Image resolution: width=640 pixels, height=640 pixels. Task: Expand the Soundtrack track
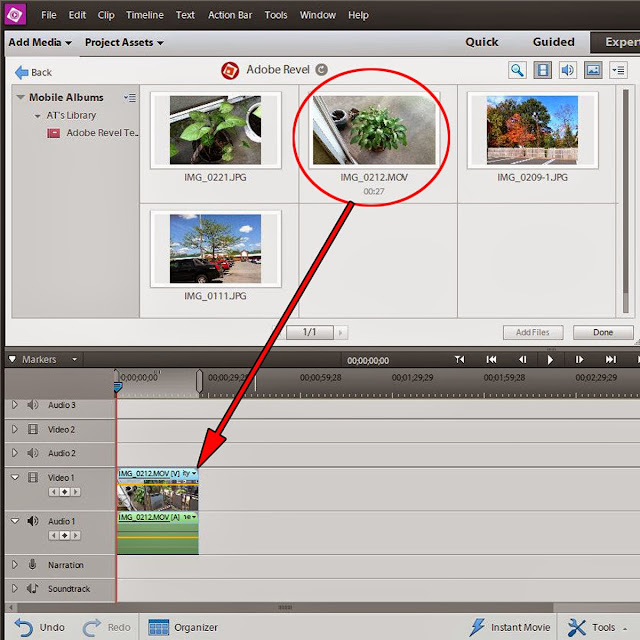click(x=15, y=589)
